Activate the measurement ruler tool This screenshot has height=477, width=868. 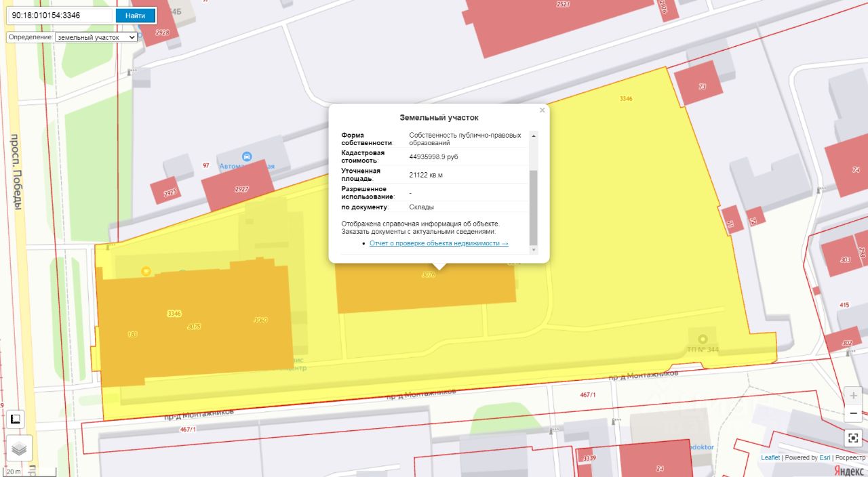pos(15,420)
